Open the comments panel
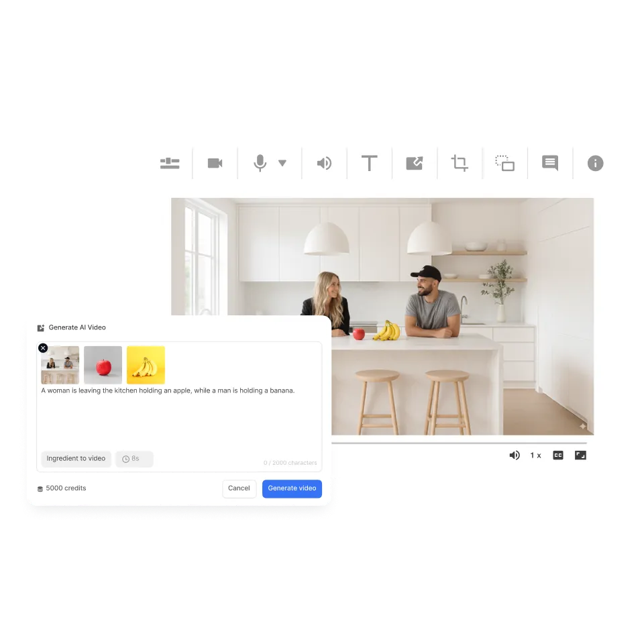This screenshot has width=644, height=644. pos(549,162)
